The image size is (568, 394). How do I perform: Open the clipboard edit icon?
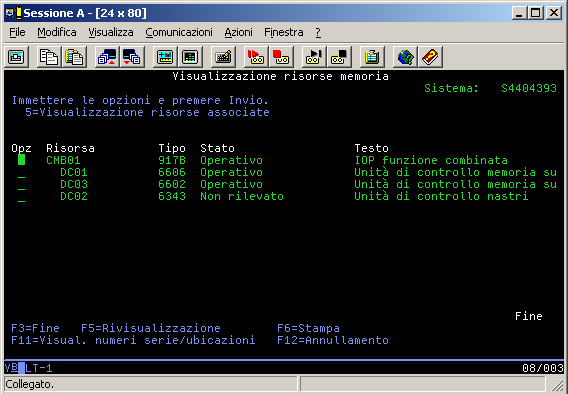click(372, 57)
